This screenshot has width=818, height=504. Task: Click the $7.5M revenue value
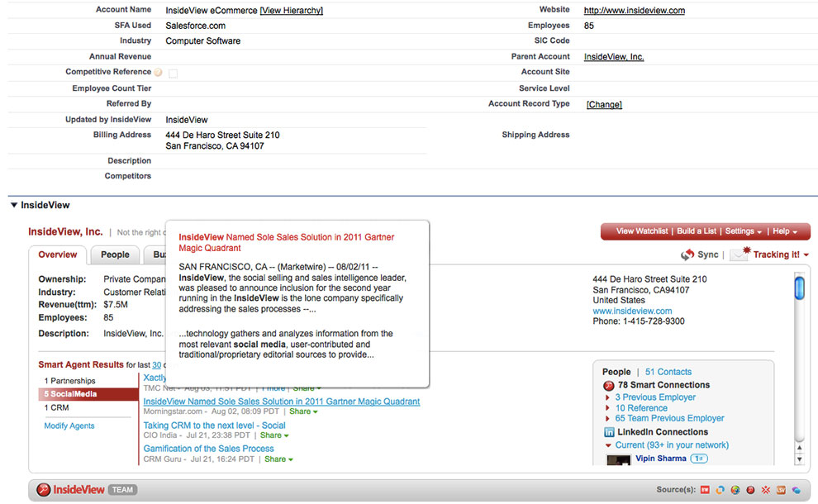[116, 305]
